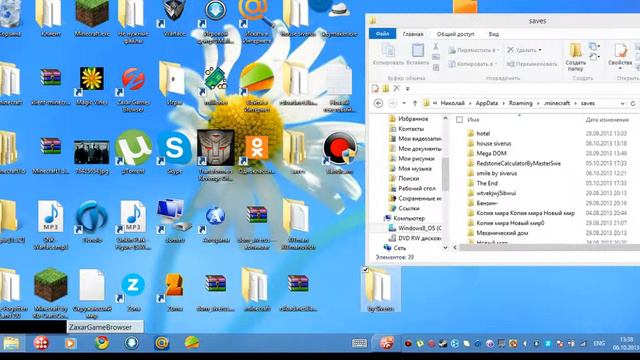The image size is (640, 360).
Task: Select the Mega DOM folder
Action: (491, 153)
